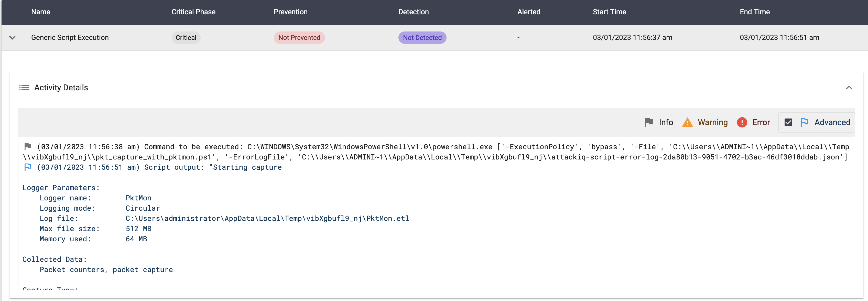Screen dimensions: 868x301
Task: Click the Not Detected badge
Action: 422,37
